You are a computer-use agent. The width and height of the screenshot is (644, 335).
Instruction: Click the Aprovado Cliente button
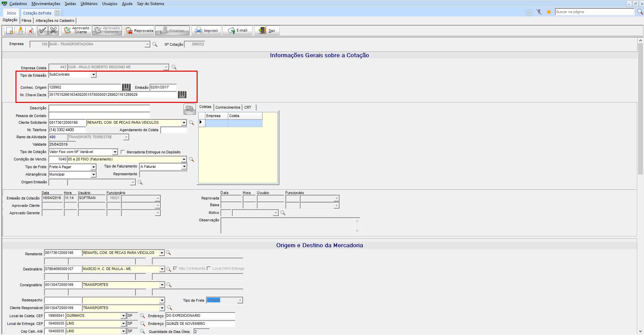pyautogui.click(x=77, y=30)
